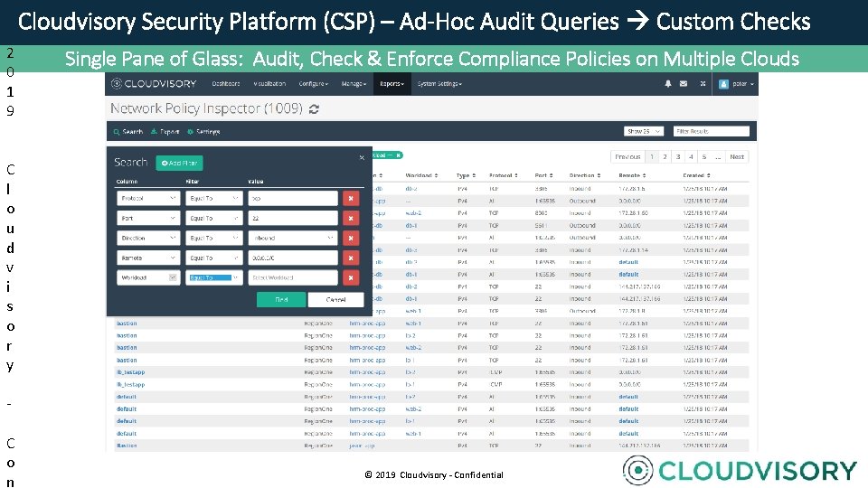Screen dimensions: 868x488
Task: Open the lb_testapp link in ICMP lb-2 row
Action: [x=130, y=372]
